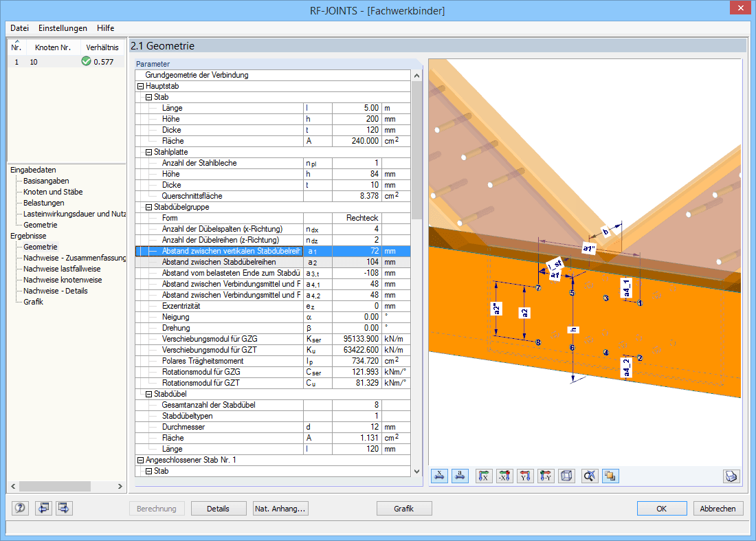Collapse the Hauptstab group

tap(141, 87)
